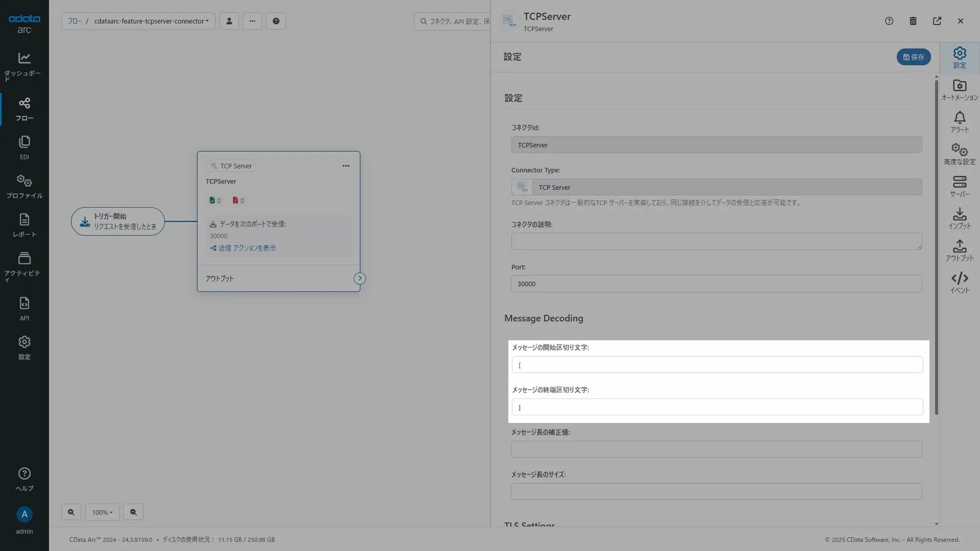Click the zoom out magnifier button
980x551 pixels.
(133, 512)
